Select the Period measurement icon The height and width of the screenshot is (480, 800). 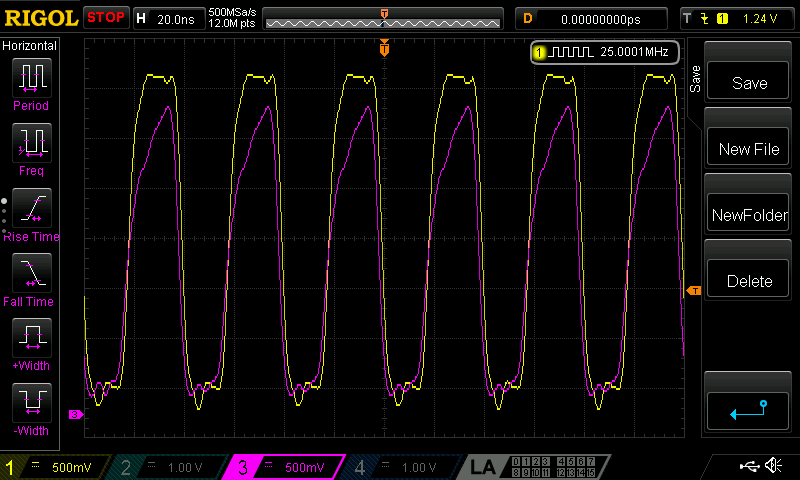click(x=32, y=78)
